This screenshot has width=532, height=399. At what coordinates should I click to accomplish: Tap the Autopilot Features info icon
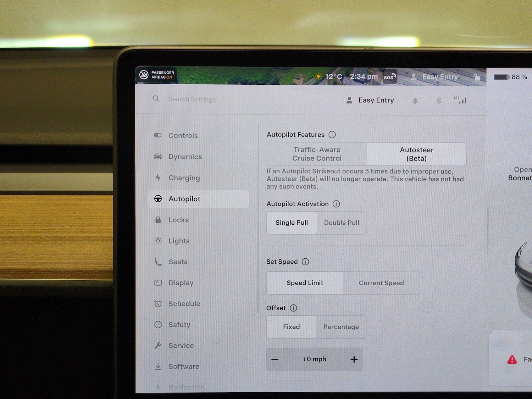[332, 135]
